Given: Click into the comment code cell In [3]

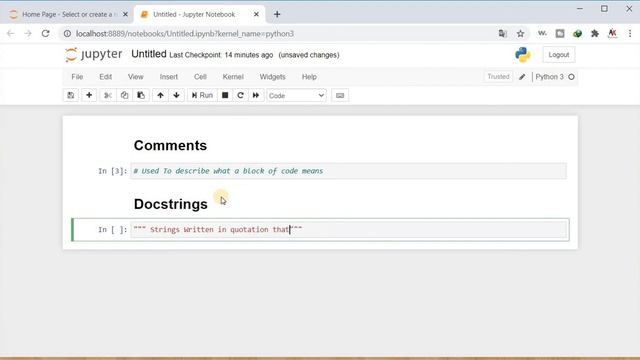Looking at the screenshot, I should pyautogui.click(x=348, y=171).
